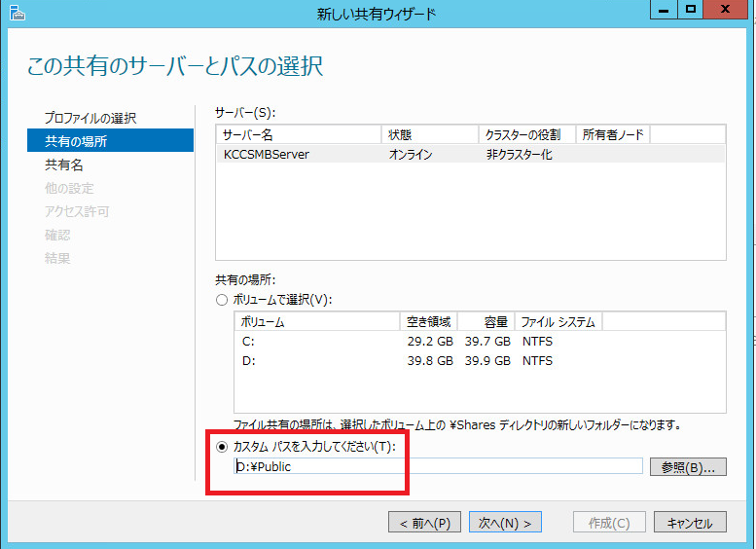Sort by ファイル システム column header
Viewport: 756px width, 549px height.
pyautogui.click(x=558, y=322)
